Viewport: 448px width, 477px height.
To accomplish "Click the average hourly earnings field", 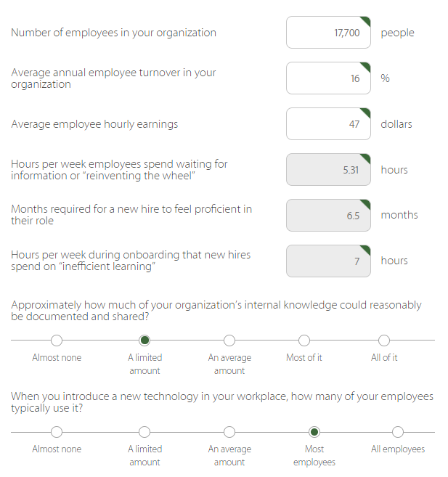I will (328, 124).
